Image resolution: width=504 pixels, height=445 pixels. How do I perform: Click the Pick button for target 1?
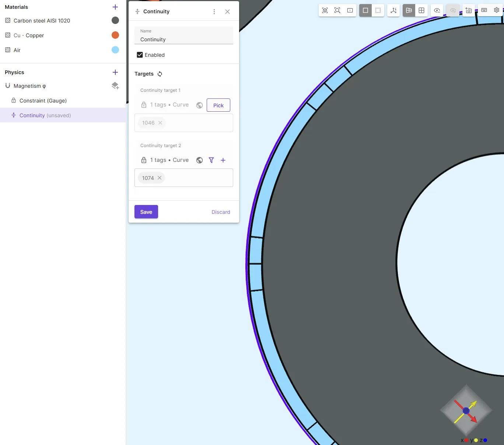pos(218,105)
